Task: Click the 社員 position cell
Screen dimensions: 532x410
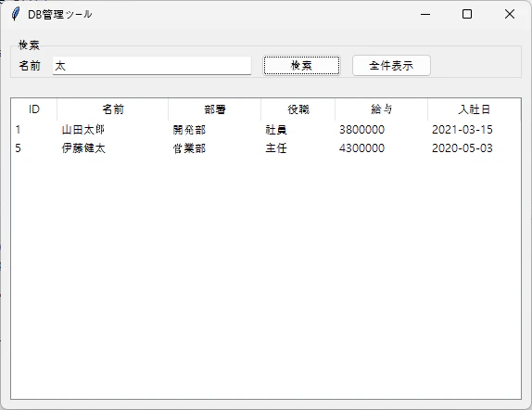Action: [276, 130]
